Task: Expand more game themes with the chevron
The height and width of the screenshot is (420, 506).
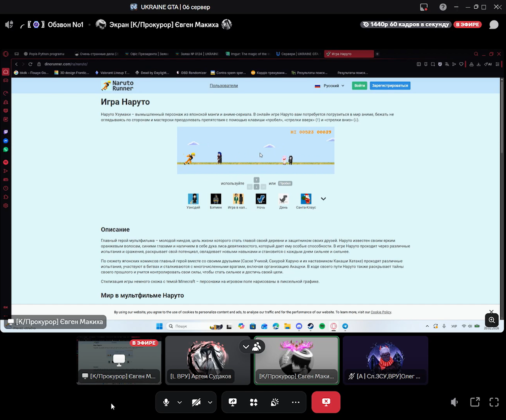Action: pyautogui.click(x=323, y=199)
